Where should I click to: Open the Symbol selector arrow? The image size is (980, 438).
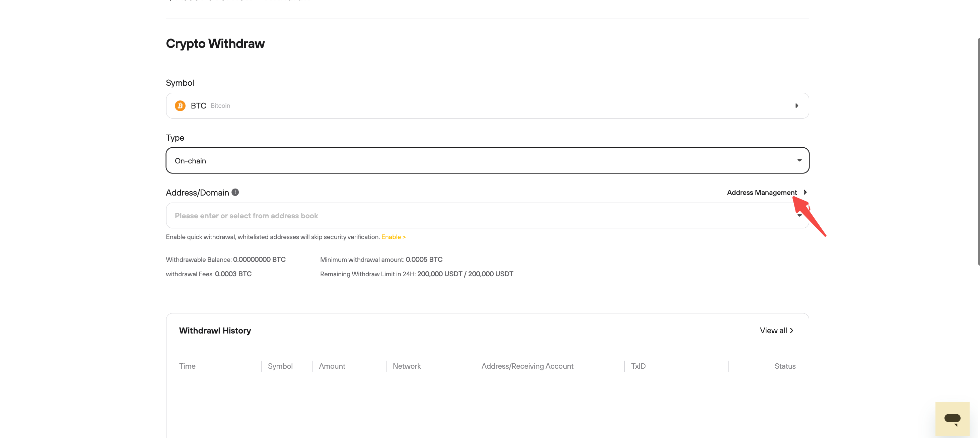point(796,106)
